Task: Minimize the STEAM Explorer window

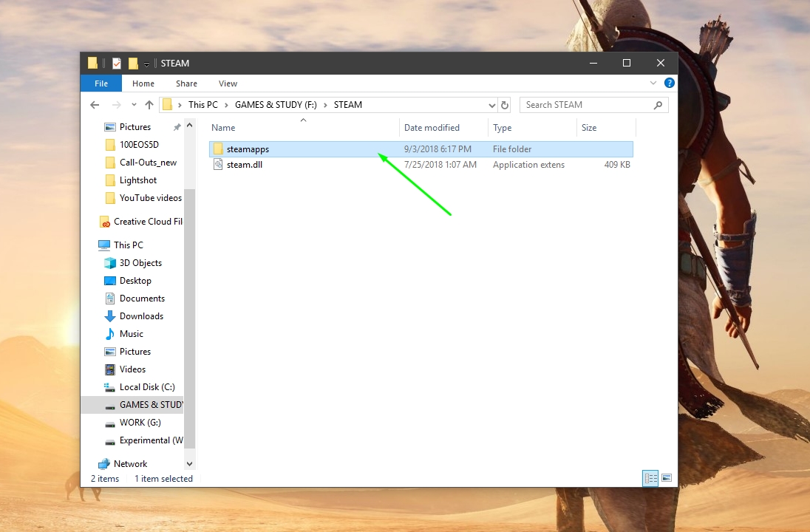Action: 593,63
